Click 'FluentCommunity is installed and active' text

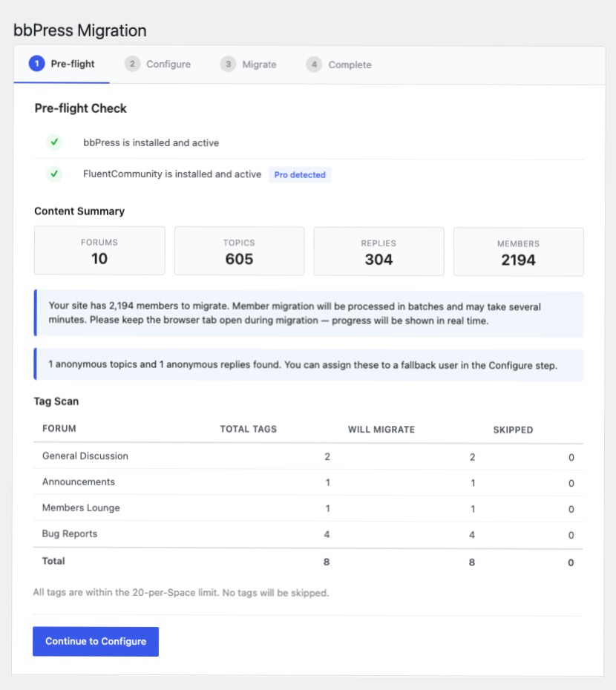[x=172, y=174]
